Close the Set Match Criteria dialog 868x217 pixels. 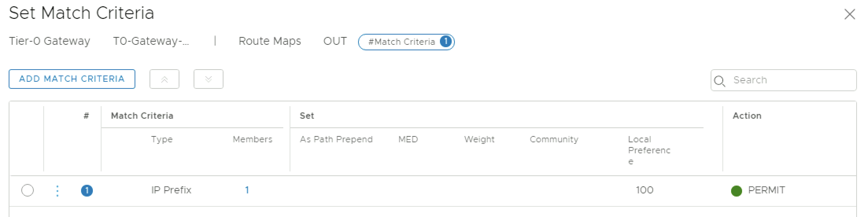pos(850,15)
